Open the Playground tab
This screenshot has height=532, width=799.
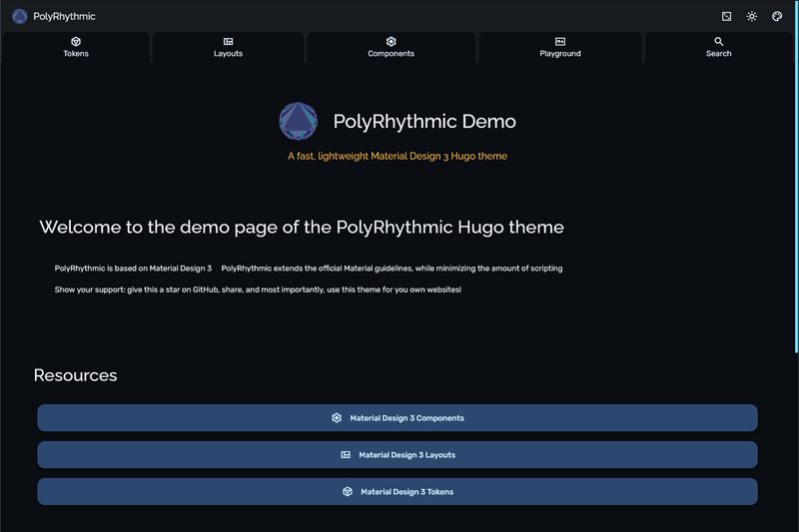(560, 47)
